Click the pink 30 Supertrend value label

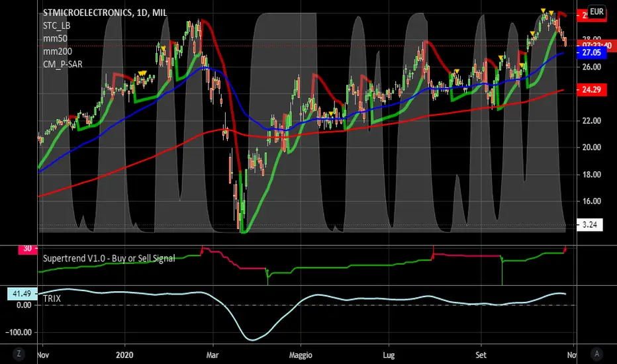pyautogui.click(x=27, y=249)
